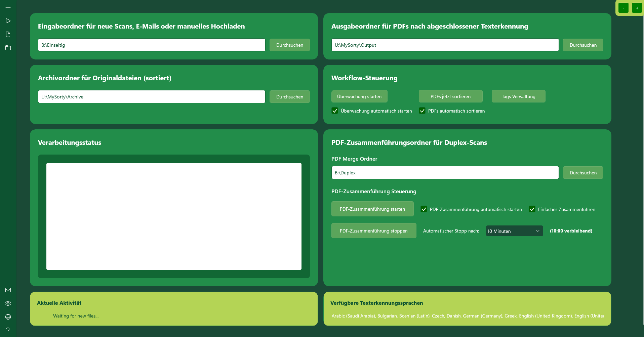Open the mail icon in the sidebar

pyautogui.click(x=8, y=290)
